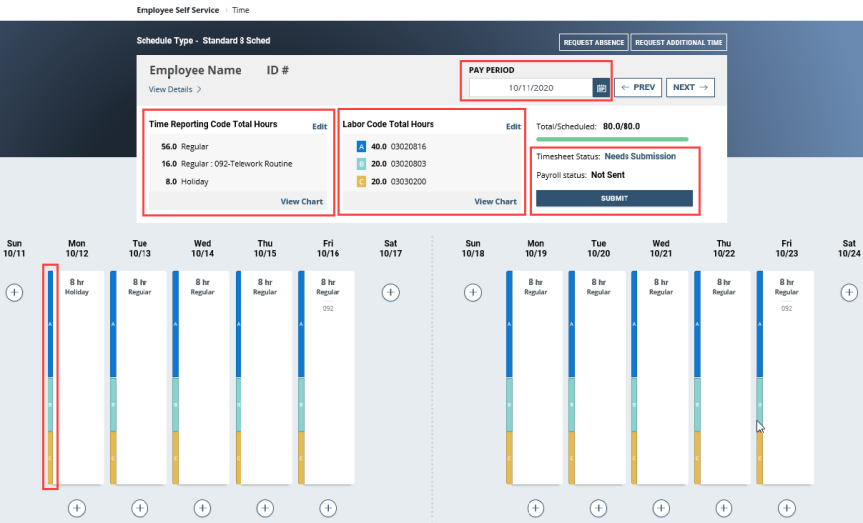Add time entry for Saturday 10/17
Screen dimensions: 863x523
click(391, 293)
